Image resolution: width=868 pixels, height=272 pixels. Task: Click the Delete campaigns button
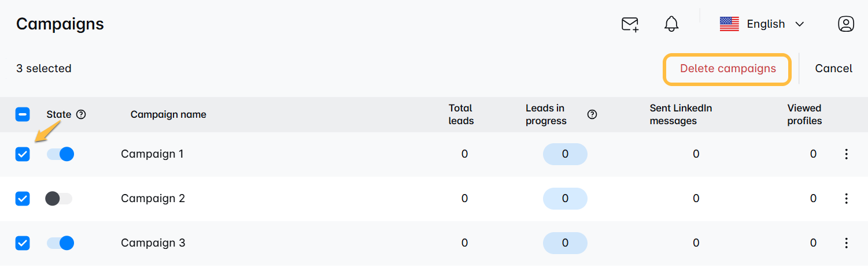(x=727, y=69)
